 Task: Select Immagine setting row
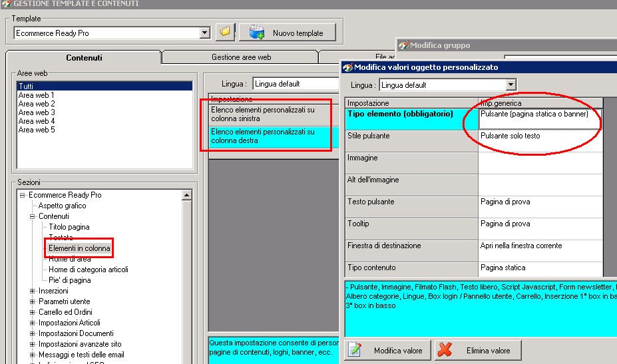[x=411, y=163]
